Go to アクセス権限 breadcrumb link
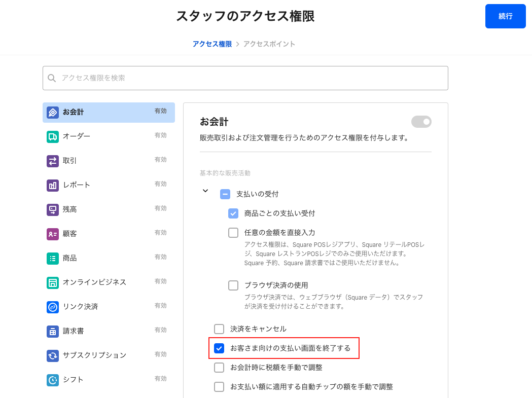The height and width of the screenshot is (398, 532). point(212,44)
